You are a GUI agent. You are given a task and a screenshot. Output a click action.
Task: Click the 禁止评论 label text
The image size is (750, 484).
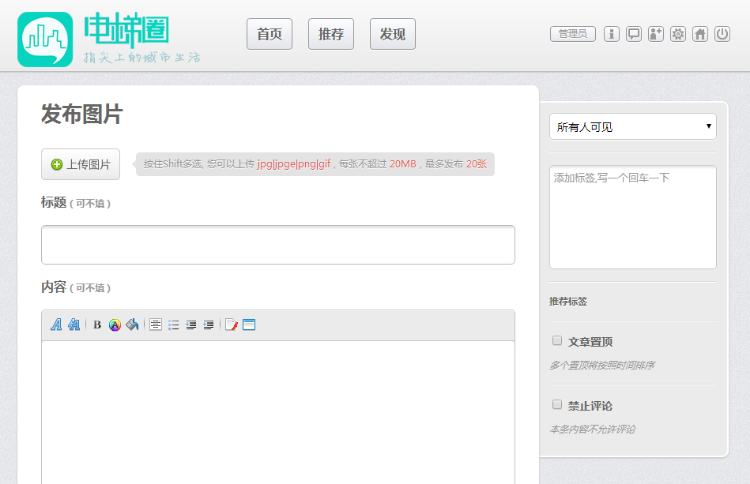(590, 406)
